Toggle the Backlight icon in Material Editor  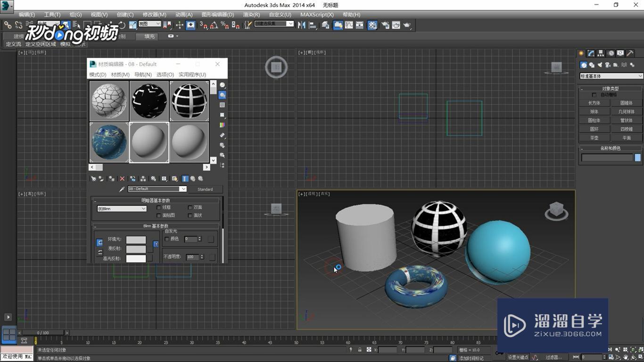click(x=222, y=95)
